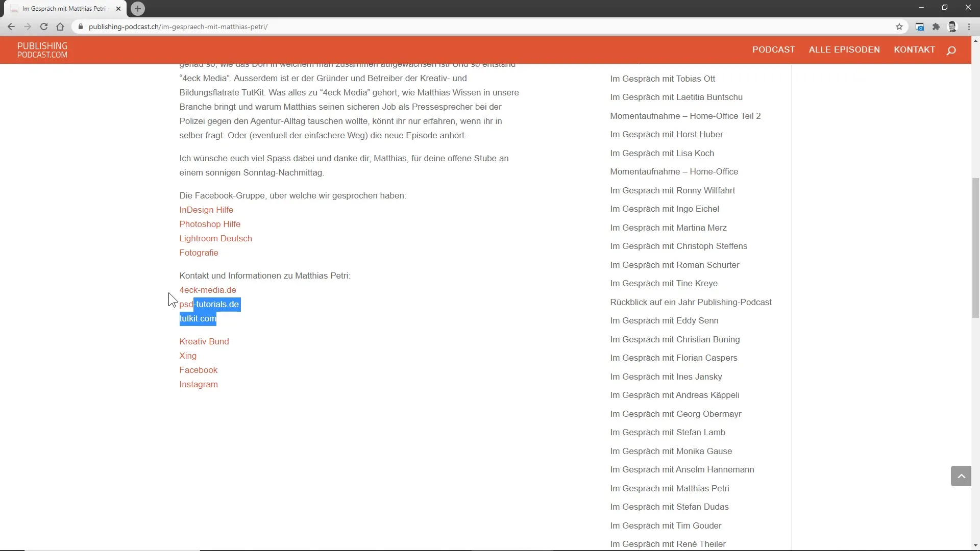
Task: Open episode Im Gespräch mit Christoph Steffens
Action: 679,246
